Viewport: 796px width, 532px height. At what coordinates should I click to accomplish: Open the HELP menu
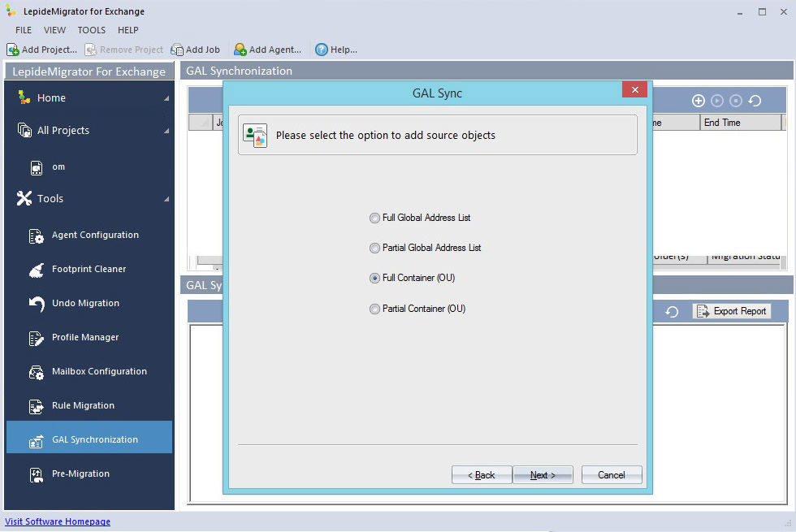coord(128,30)
